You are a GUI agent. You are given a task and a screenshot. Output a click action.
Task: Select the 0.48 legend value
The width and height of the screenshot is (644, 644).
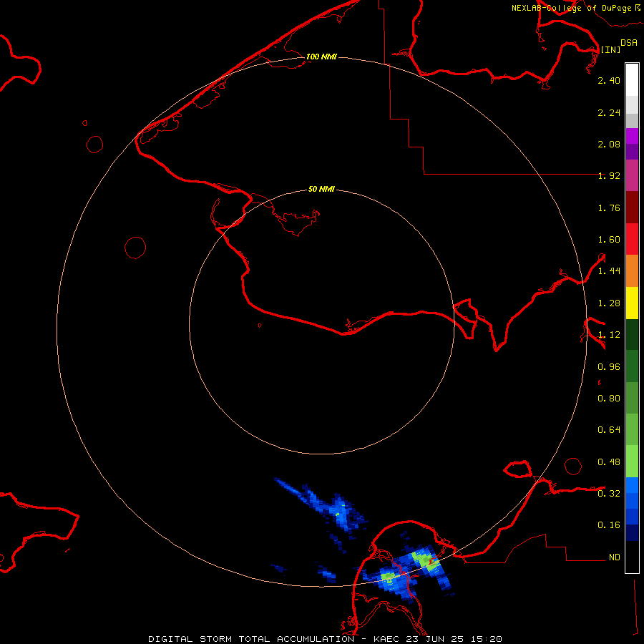tap(609, 462)
